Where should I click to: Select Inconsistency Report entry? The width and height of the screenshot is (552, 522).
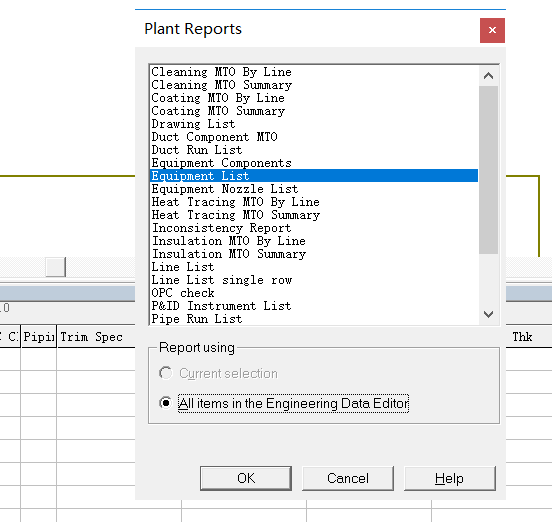pyautogui.click(x=314, y=228)
